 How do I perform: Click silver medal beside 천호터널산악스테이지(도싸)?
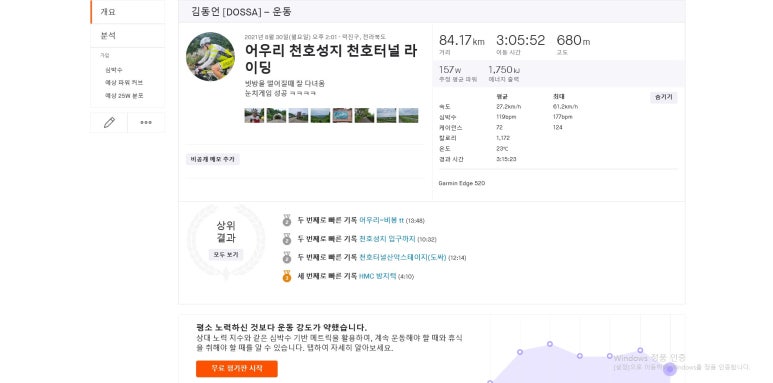287,258
